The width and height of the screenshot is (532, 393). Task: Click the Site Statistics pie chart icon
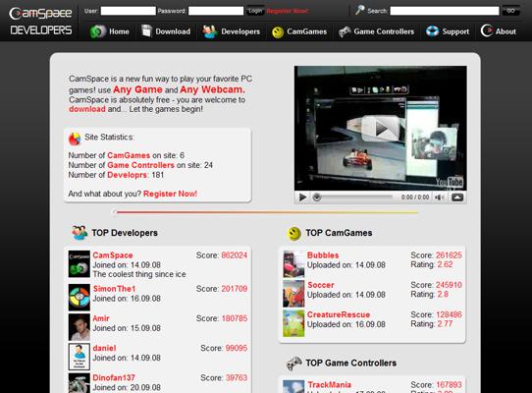click(x=75, y=139)
